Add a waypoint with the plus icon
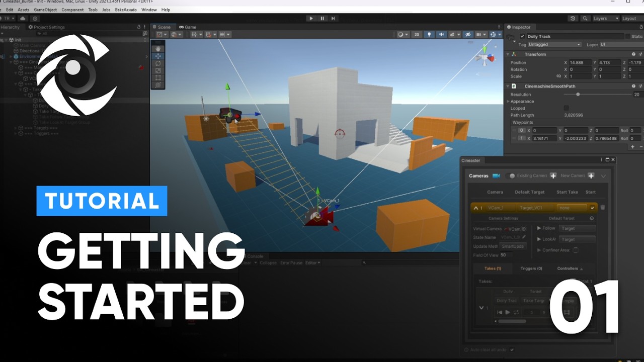This screenshot has height=362, width=644. point(632,147)
